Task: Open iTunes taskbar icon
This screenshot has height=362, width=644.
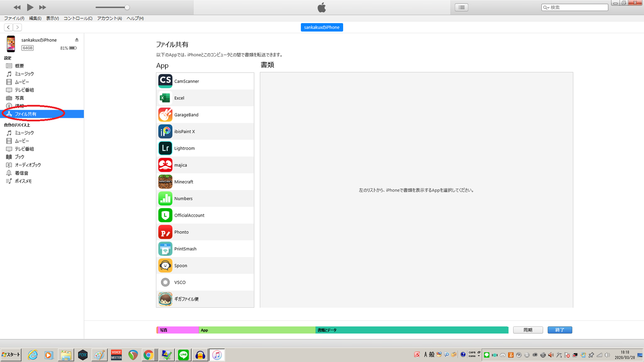Action: 217,354
